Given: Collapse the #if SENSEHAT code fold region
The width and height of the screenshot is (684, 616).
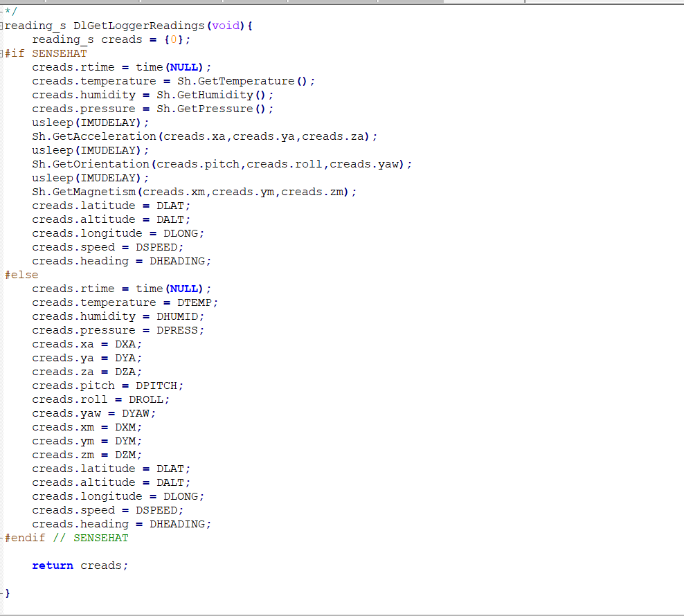Looking at the screenshot, I should [3, 53].
